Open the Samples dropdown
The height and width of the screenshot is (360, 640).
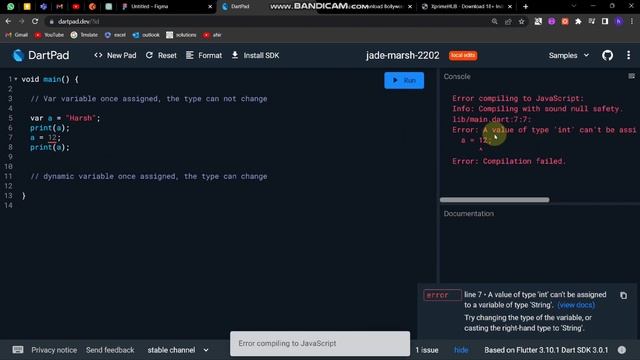tap(569, 55)
